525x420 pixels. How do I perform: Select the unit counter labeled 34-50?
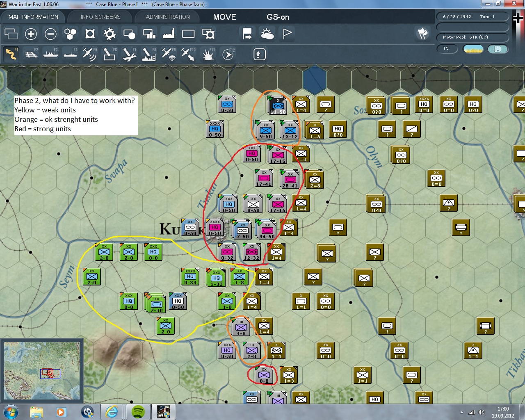tap(267, 229)
